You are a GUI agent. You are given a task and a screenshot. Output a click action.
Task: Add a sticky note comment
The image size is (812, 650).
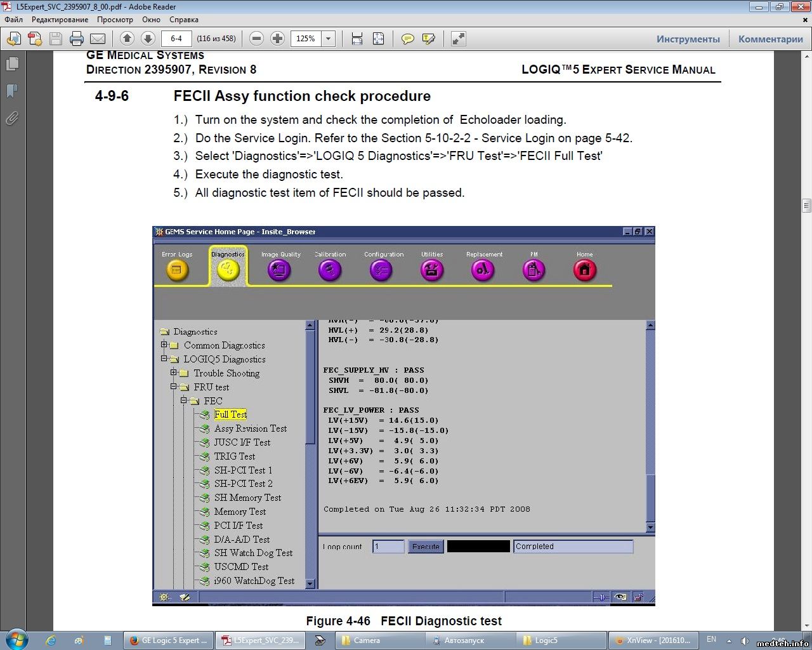tap(408, 39)
